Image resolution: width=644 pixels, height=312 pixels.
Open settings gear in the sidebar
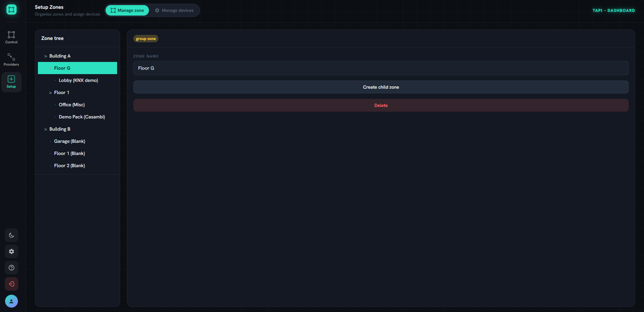12,251
